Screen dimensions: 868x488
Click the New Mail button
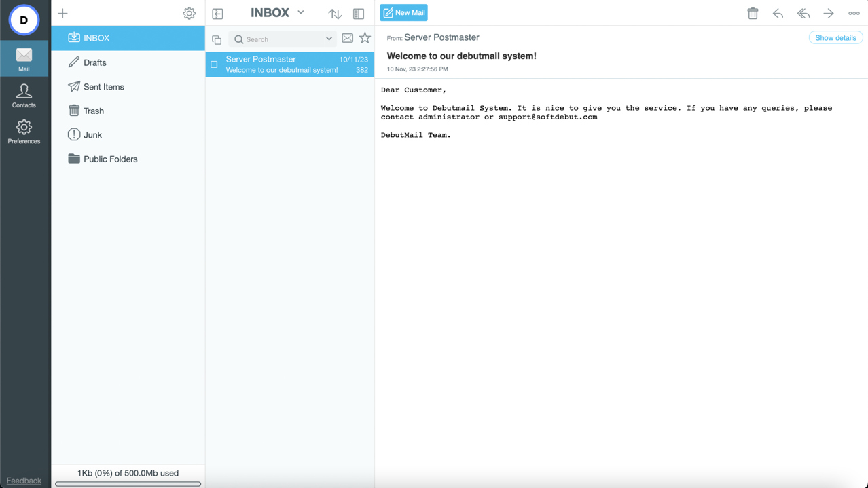(x=403, y=13)
